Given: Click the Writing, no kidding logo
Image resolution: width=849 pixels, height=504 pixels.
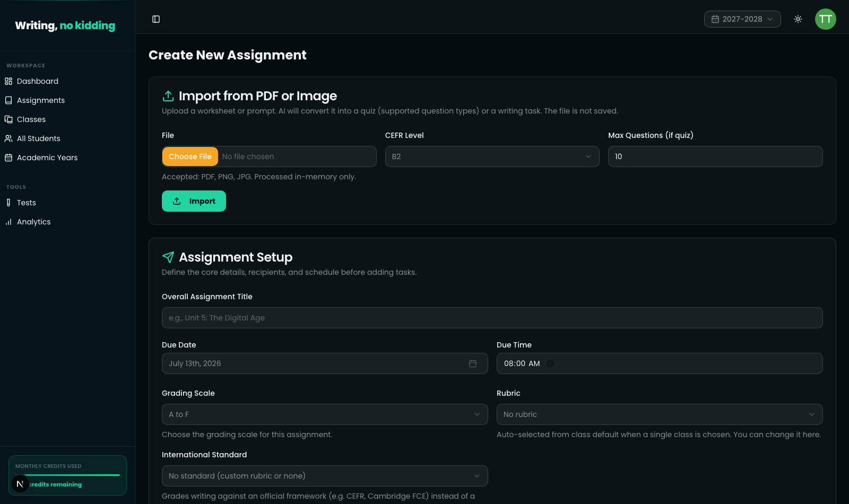Looking at the screenshot, I should [65, 25].
